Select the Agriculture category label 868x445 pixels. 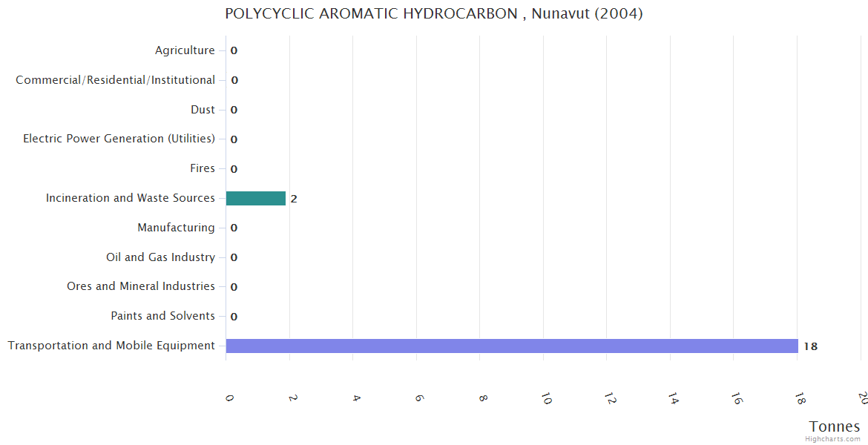click(x=185, y=50)
